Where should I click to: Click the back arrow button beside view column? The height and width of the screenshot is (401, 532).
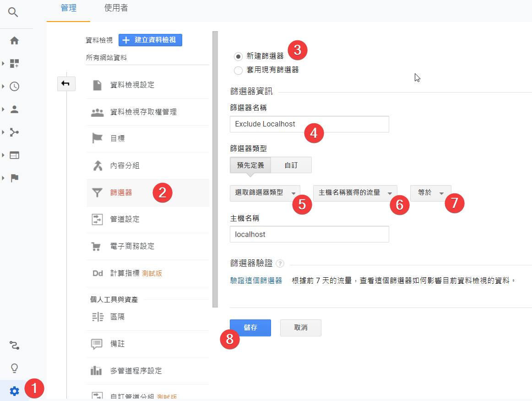(x=66, y=83)
